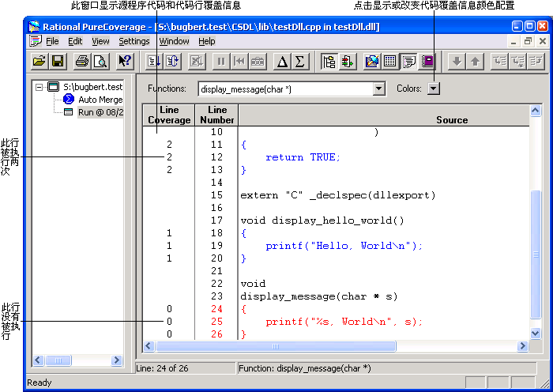This screenshot has height=392, width=553.
Task: Click the Line Number column header
Action: coord(217,115)
